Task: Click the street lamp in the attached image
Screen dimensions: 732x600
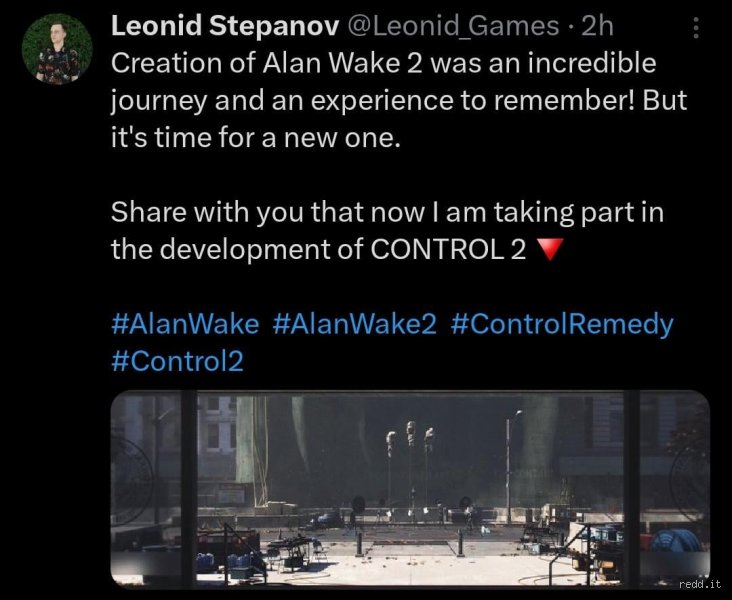Action: coord(511,467)
